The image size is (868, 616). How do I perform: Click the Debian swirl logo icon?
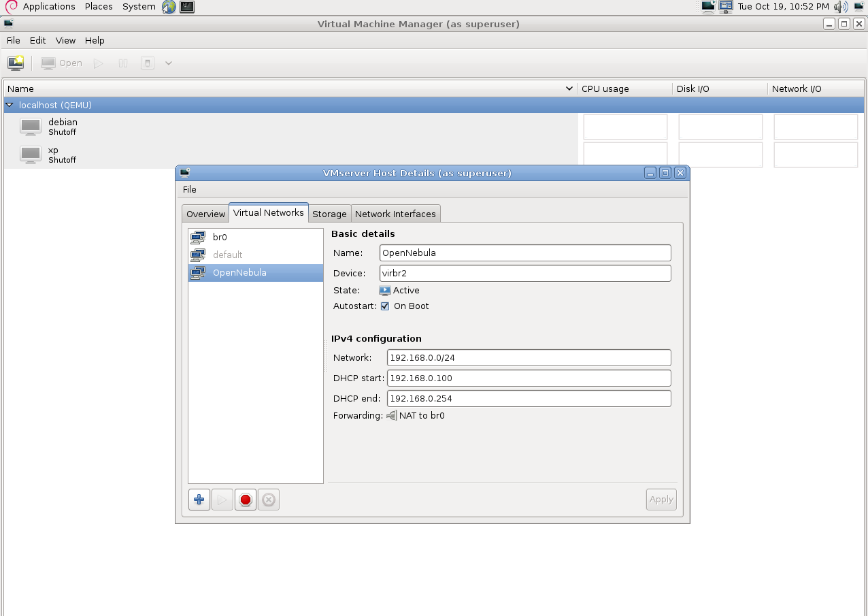click(11, 7)
